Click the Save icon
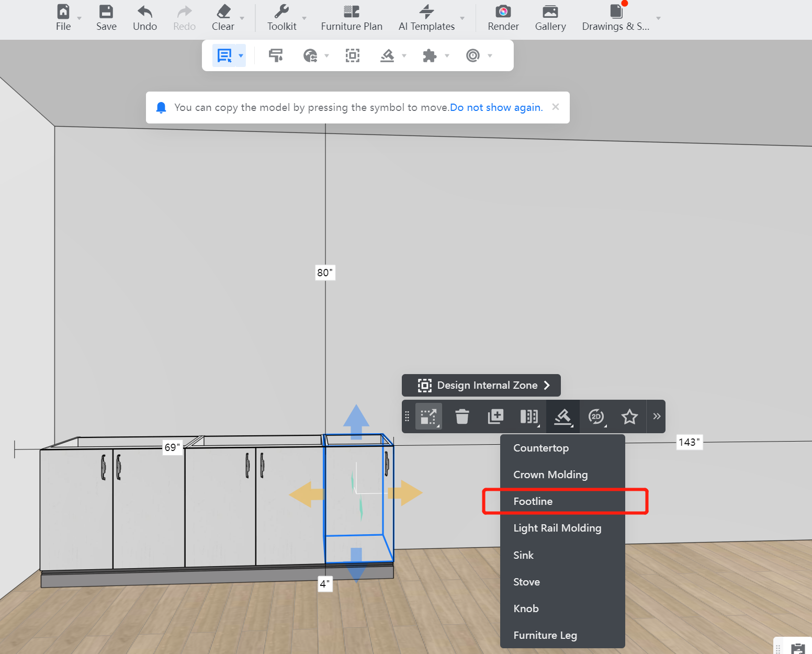This screenshot has width=812, height=654. click(x=106, y=12)
